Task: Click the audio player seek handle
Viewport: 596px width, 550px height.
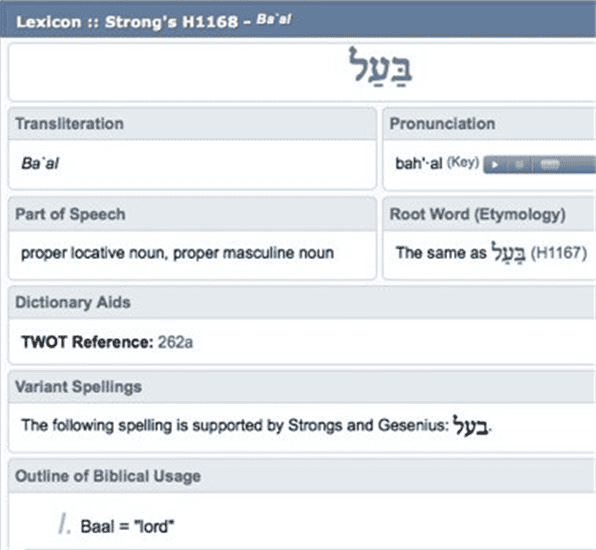Action: 549,165
